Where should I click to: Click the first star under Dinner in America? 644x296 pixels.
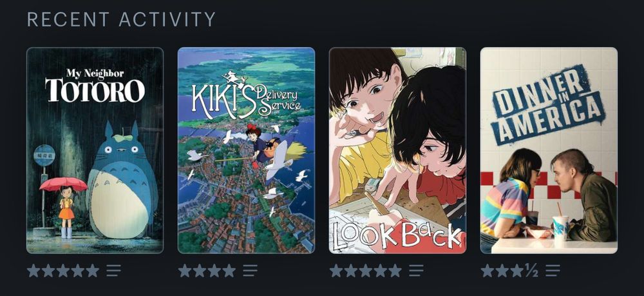[x=488, y=270]
